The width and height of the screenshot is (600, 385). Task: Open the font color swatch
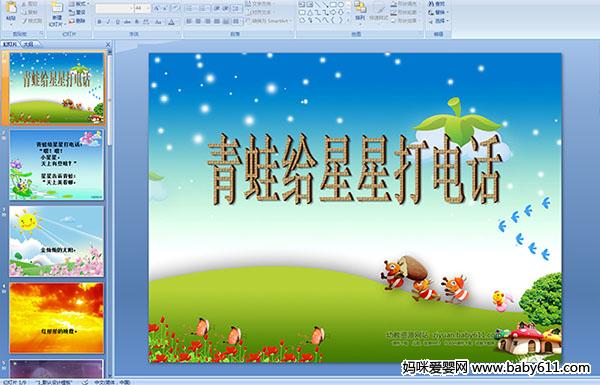coord(171,22)
